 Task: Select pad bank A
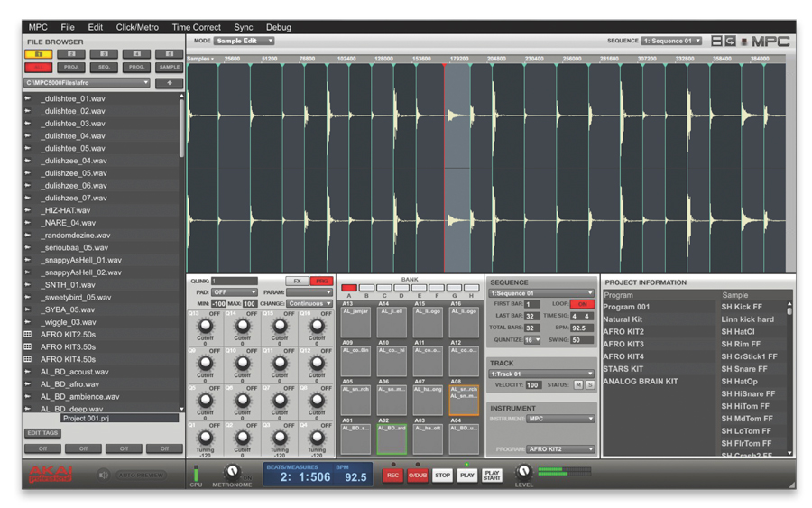[x=349, y=288]
